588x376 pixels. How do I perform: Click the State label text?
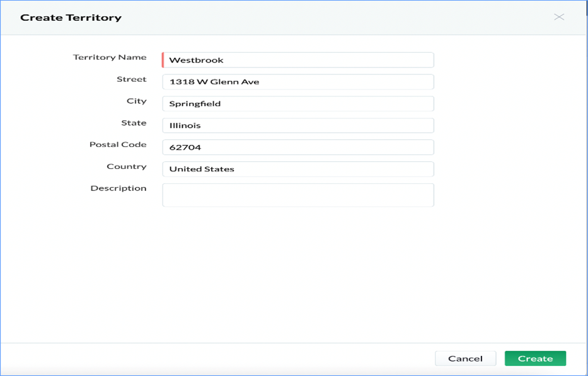click(134, 123)
